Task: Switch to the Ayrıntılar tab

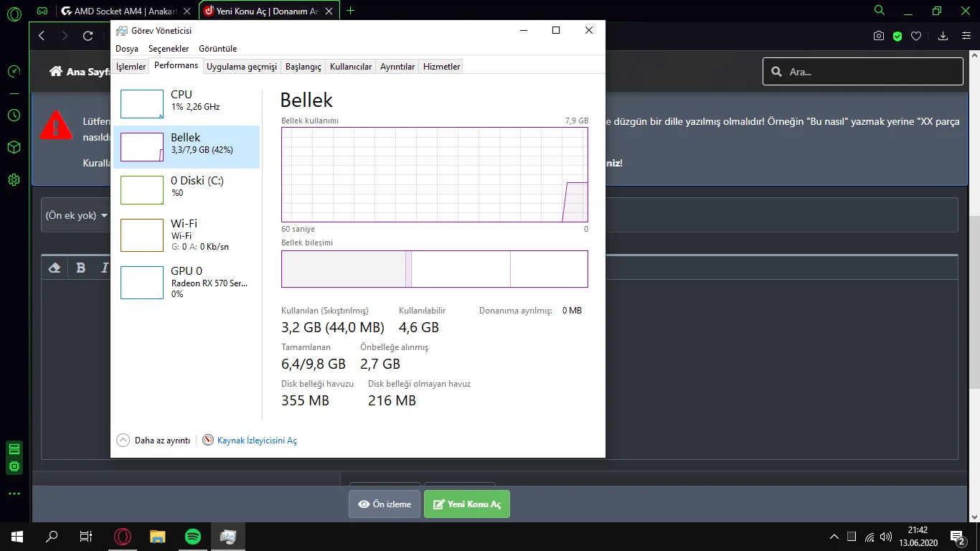Action: [397, 67]
